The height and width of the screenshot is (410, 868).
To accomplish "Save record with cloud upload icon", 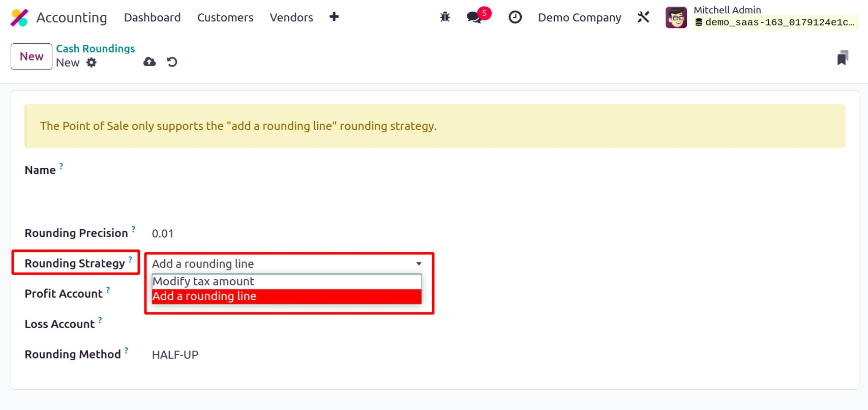I will click(x=149, y=62).
